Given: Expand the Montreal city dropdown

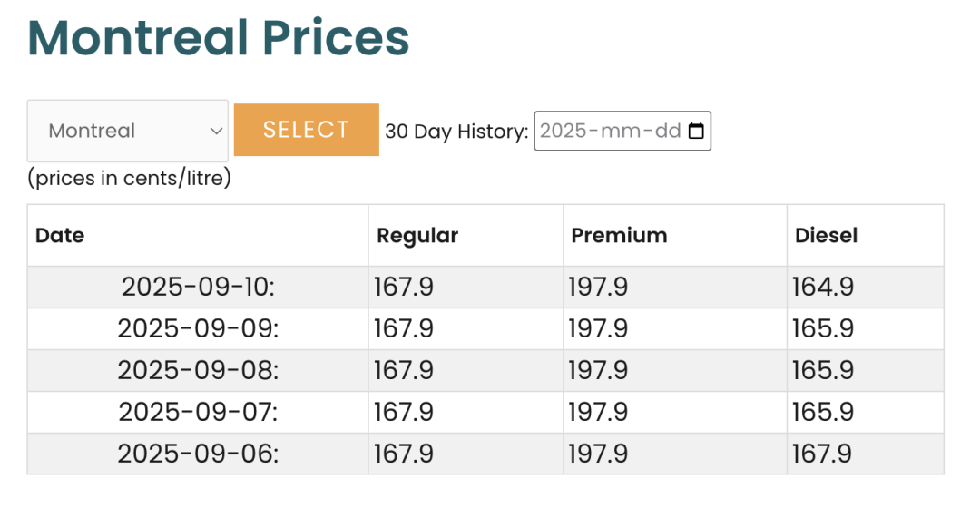Looking at the screenshot, I should click(128, 131).
